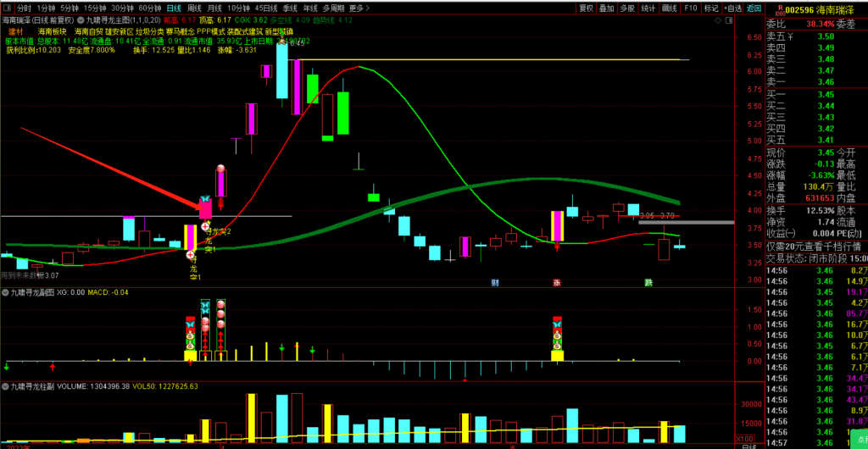Screen dimensions: 868x449
Task: Select the 60分钟 period tab
Action: pos(150,8)
